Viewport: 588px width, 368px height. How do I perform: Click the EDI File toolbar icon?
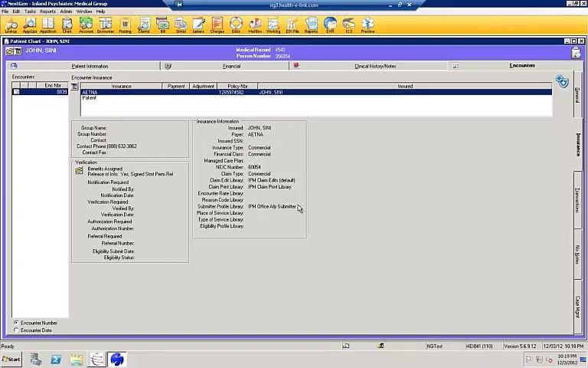pos(292,25)
